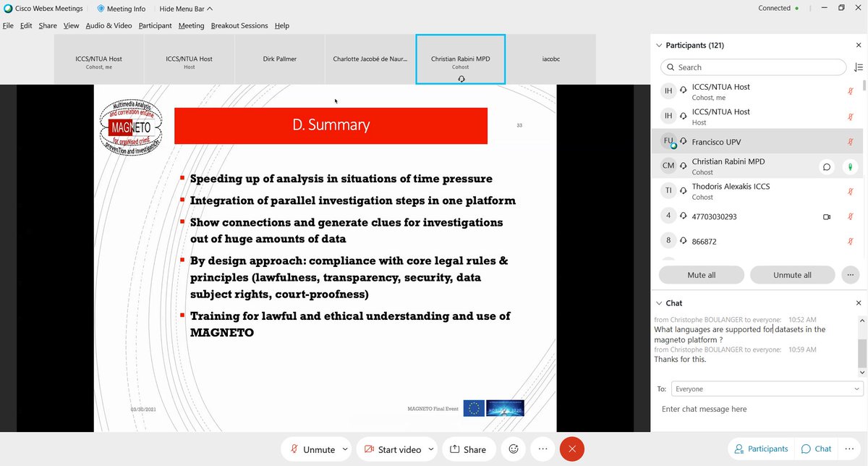
Task: Mute Christian Rabini MPD green microphone
Action: (851, 166)
